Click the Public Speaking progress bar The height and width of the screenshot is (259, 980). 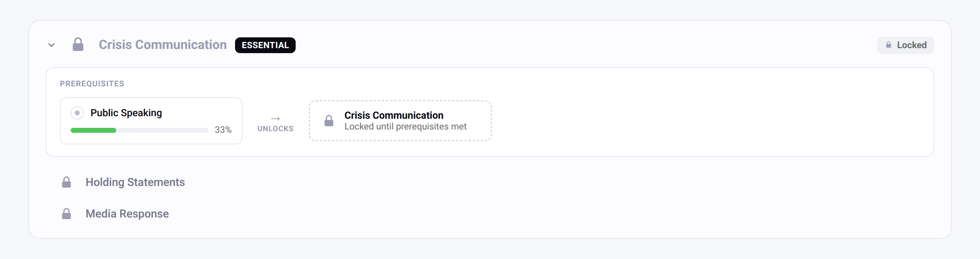(140, 130)
